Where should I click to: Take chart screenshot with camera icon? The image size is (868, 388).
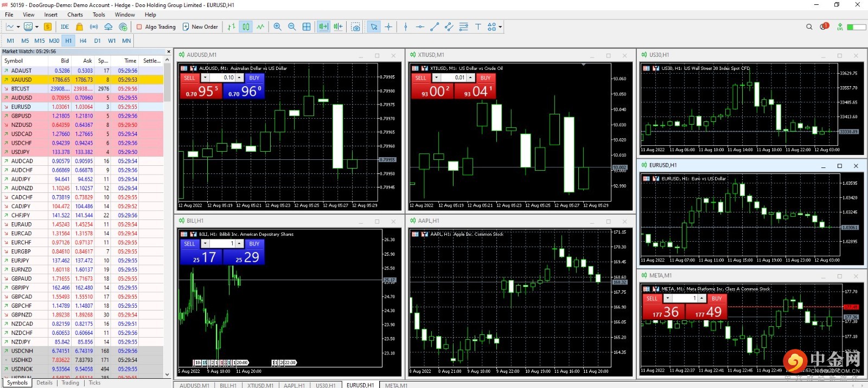click(355, 27)
